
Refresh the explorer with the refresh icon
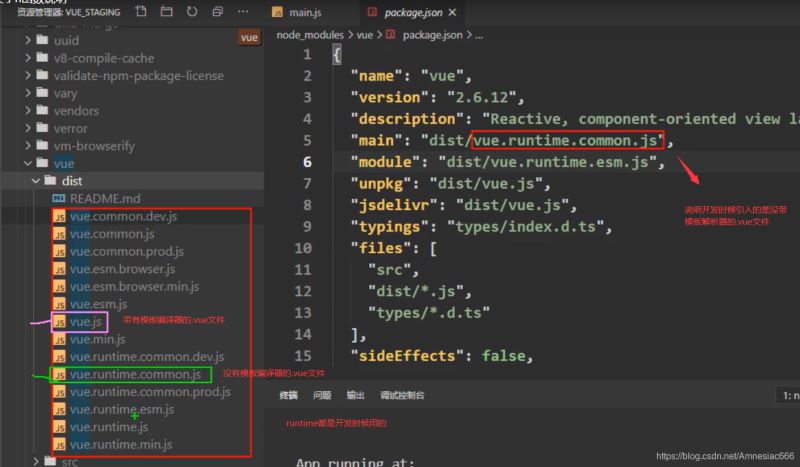coord(192,12)
